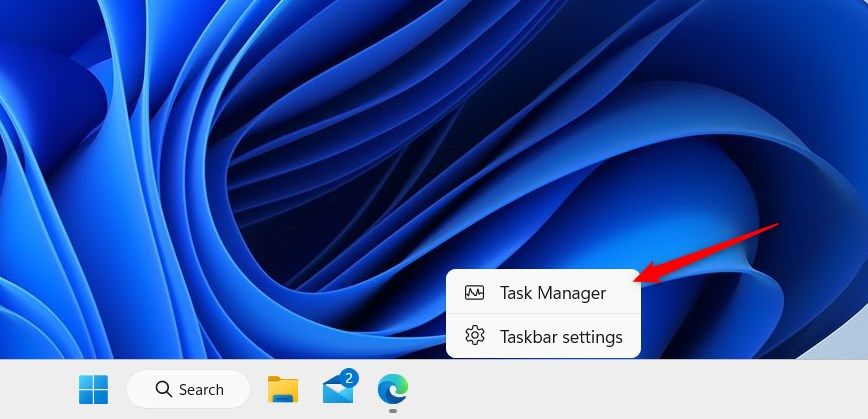
Task: Open Microsoft Edge from the taskbar
Action: click(393, 389)
